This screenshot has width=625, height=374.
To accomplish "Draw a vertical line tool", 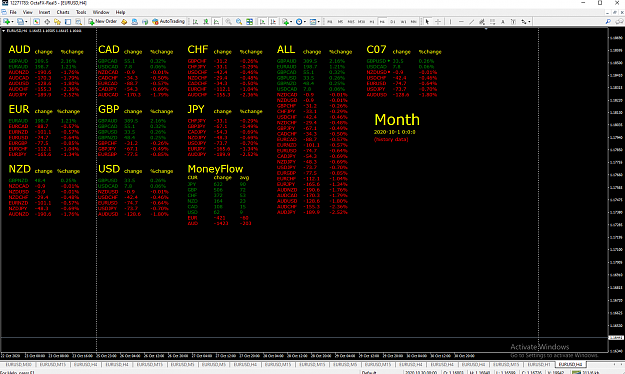I will tap(450, 22).
